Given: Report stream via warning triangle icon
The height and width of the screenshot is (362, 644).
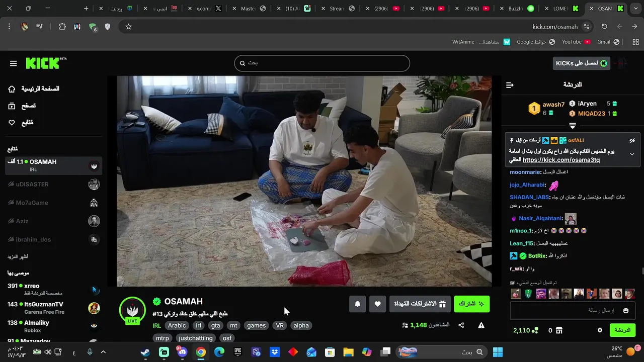Looking at the screenshot, I should click(481, 325).
